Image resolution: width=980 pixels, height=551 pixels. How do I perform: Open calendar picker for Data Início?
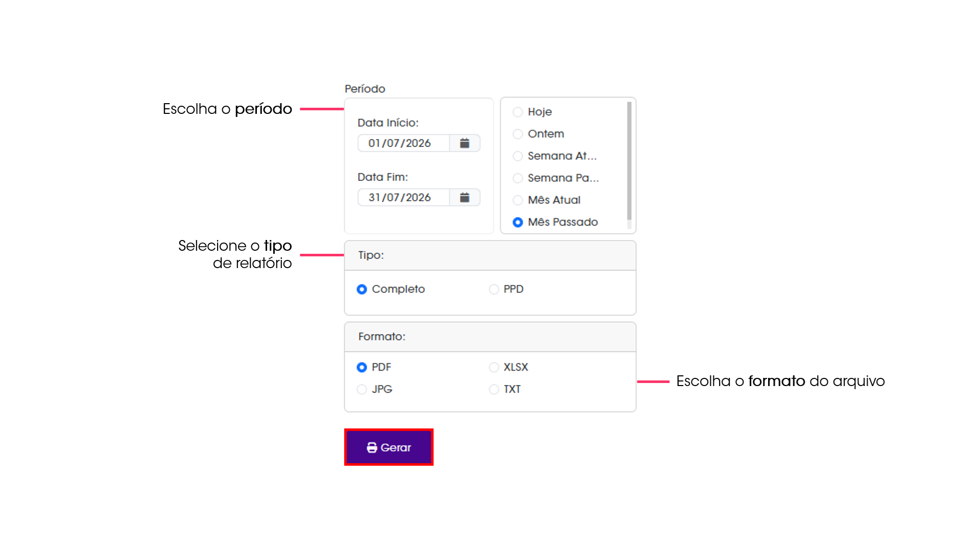[464, 143]
